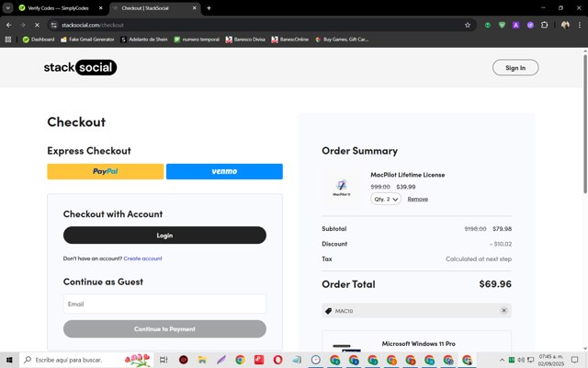
Task: Open the Opera browser taskbar icon
Action: pos(277,360)
